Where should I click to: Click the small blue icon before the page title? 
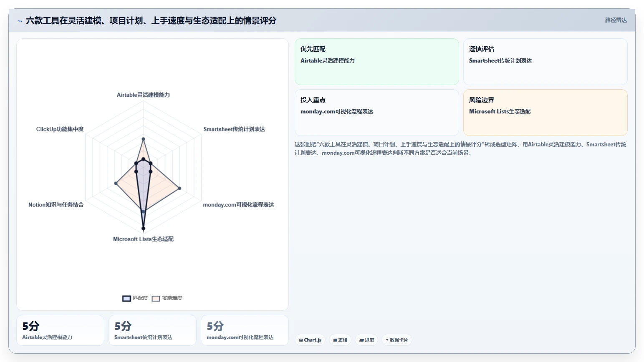click(20, 21)
